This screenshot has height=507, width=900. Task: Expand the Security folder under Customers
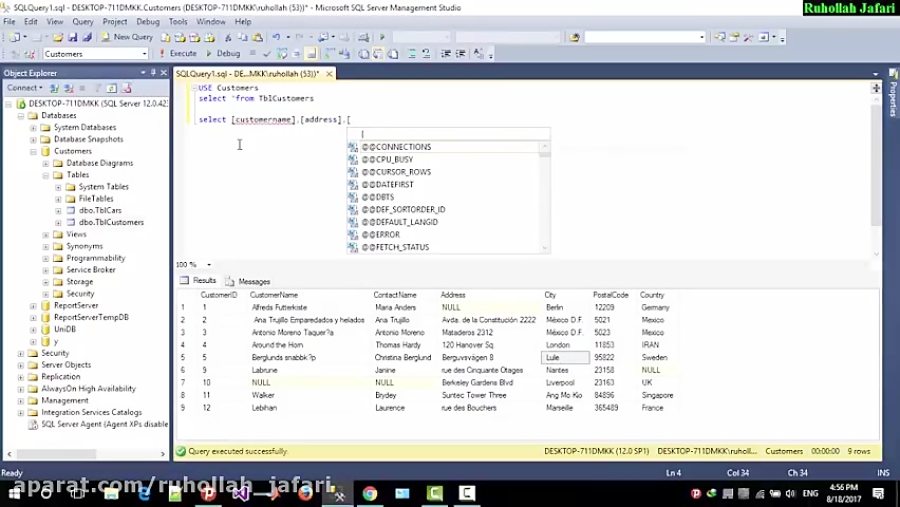tap(46, 294)
